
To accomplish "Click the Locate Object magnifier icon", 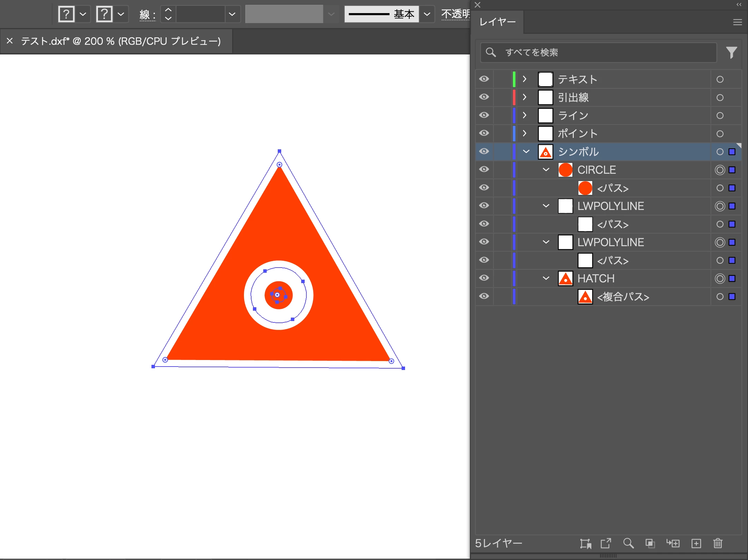I will coord(628,543).
